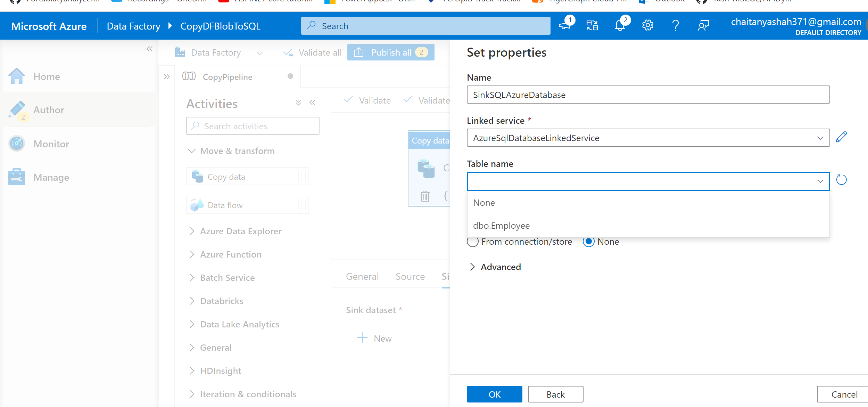The width and height of the screenshot is (868, 407).
Task: Open the Author pencil section
Action: 49,110
